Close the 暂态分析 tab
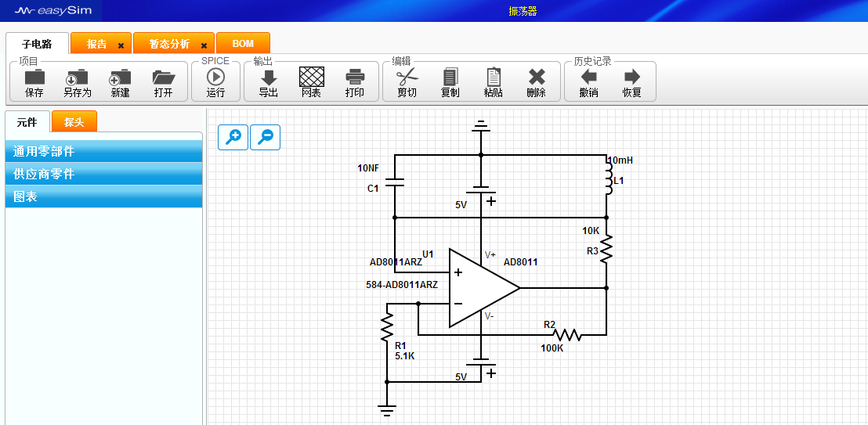Image resolution: width=868 pixels, height=425 pixels. click(x=204, y=46)
